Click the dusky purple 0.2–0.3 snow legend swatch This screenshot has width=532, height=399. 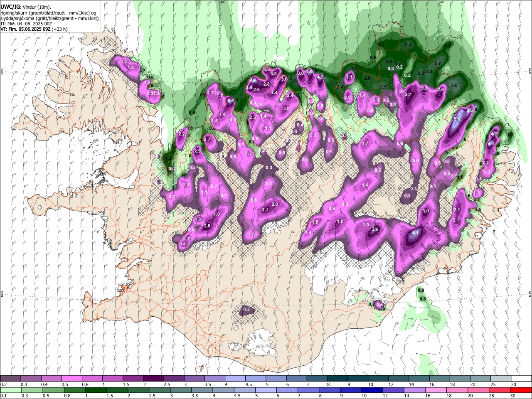[x=10, y=378]
